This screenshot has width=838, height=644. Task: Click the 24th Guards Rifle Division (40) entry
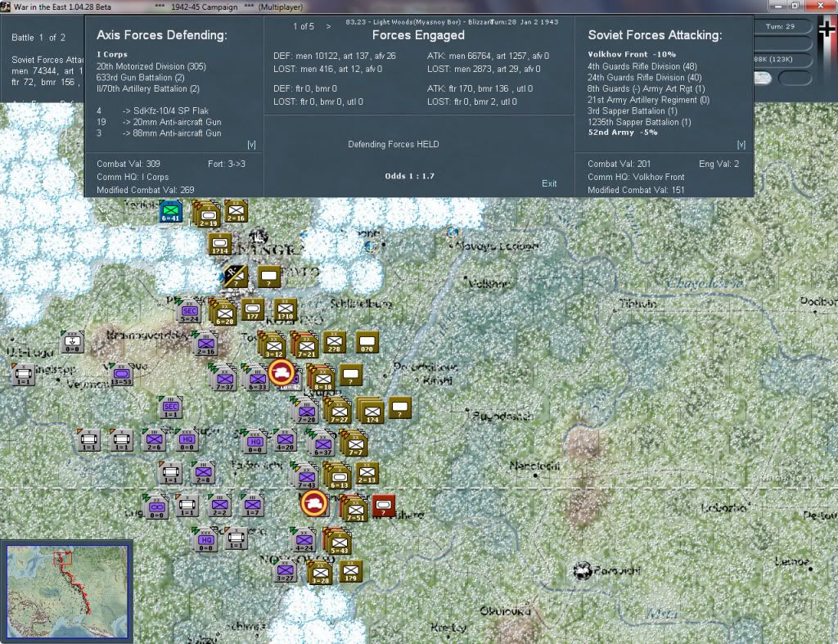(x=645, y=78)
